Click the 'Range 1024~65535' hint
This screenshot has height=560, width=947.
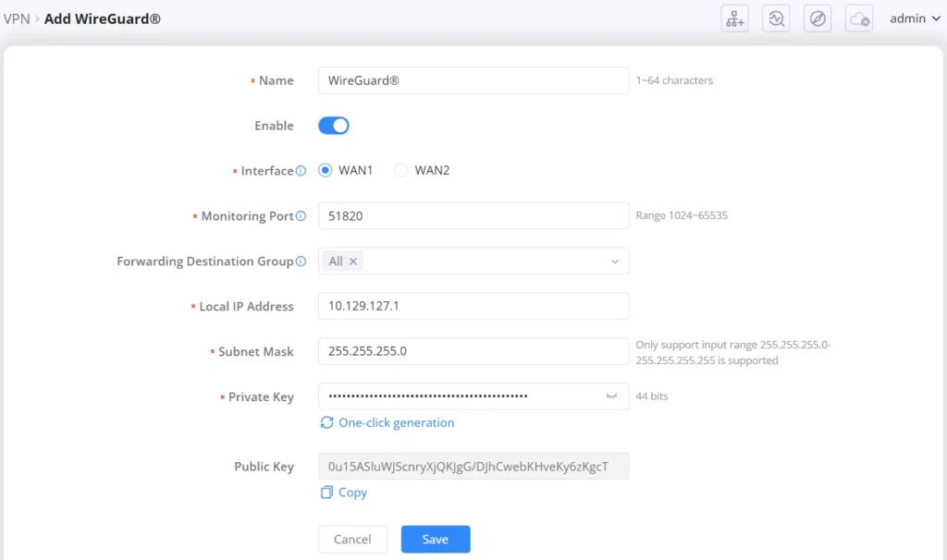(x=682, y=215)
